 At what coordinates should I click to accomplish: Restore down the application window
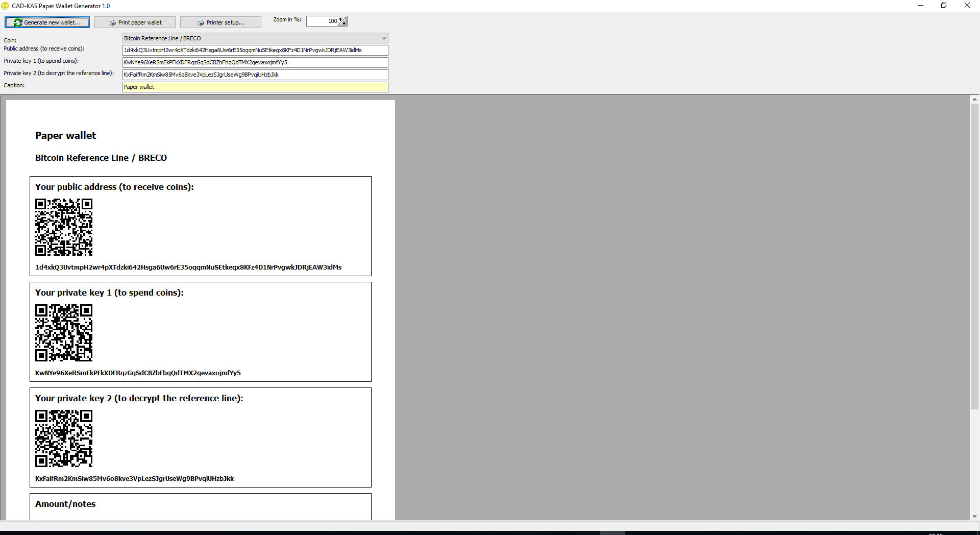pos(944,6)
